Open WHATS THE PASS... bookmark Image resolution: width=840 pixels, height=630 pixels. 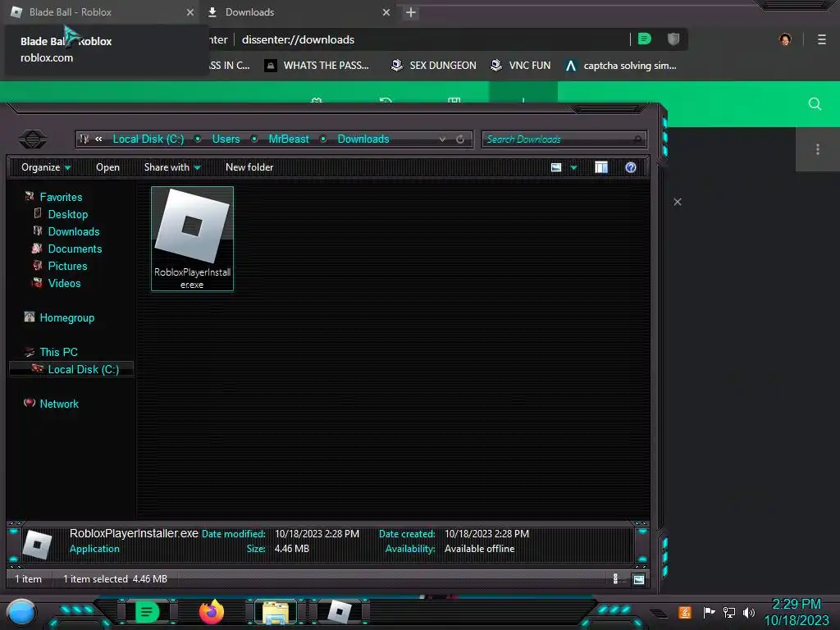[317, 66]
